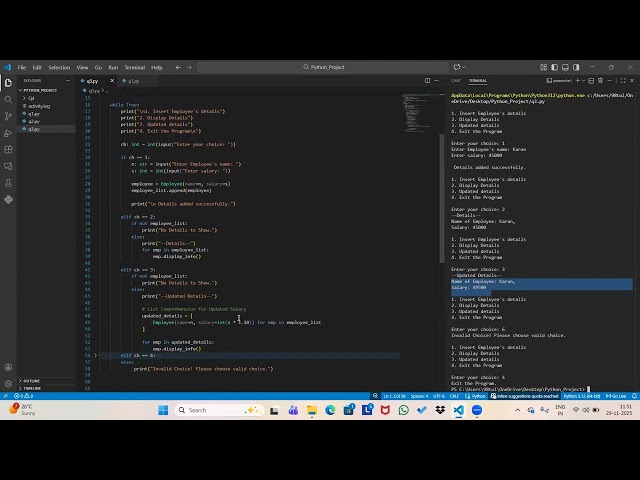Viewport: 640px width, 480px height.
Task: Open the Explorer view in activity bar
Action: 8,83
